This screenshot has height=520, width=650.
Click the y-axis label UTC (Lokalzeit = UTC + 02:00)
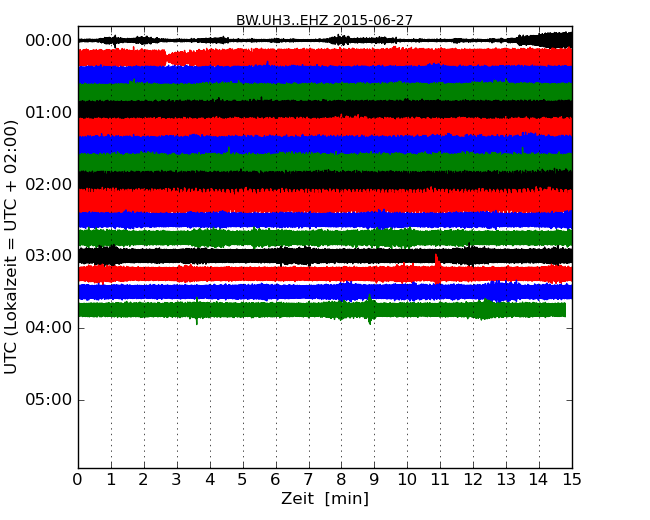[11, 247]
